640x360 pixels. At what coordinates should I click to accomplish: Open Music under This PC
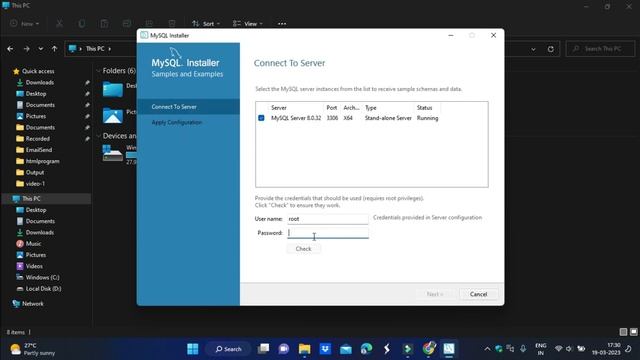[x=33, y=244]
